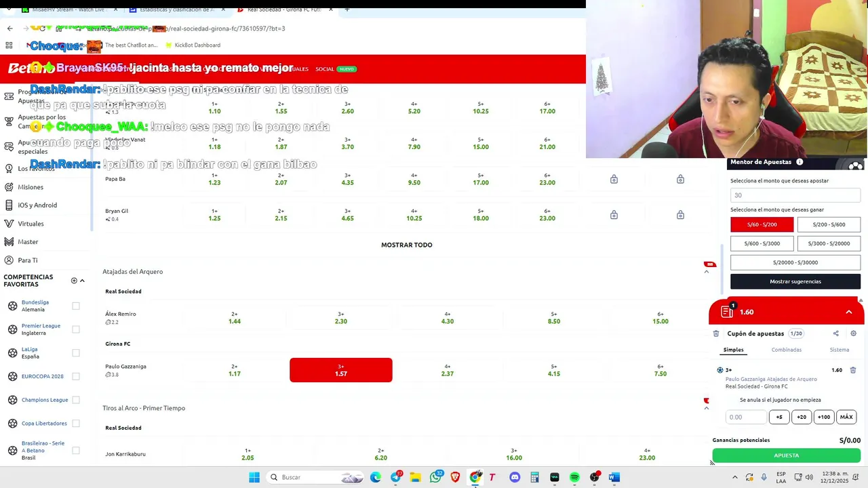
Task: Add +100 to stake
Action: (x=823, y=417)
